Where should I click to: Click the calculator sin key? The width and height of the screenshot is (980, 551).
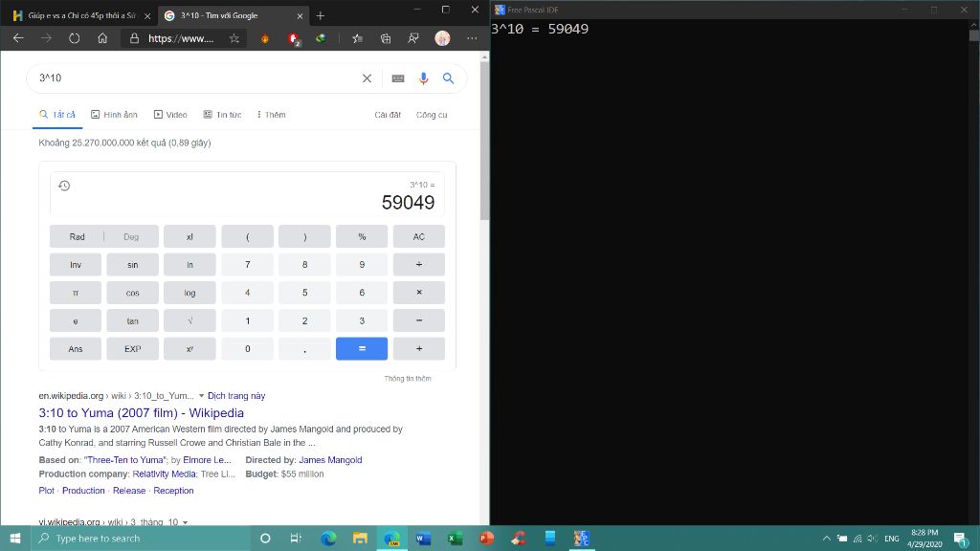click(x=132, y=265)
